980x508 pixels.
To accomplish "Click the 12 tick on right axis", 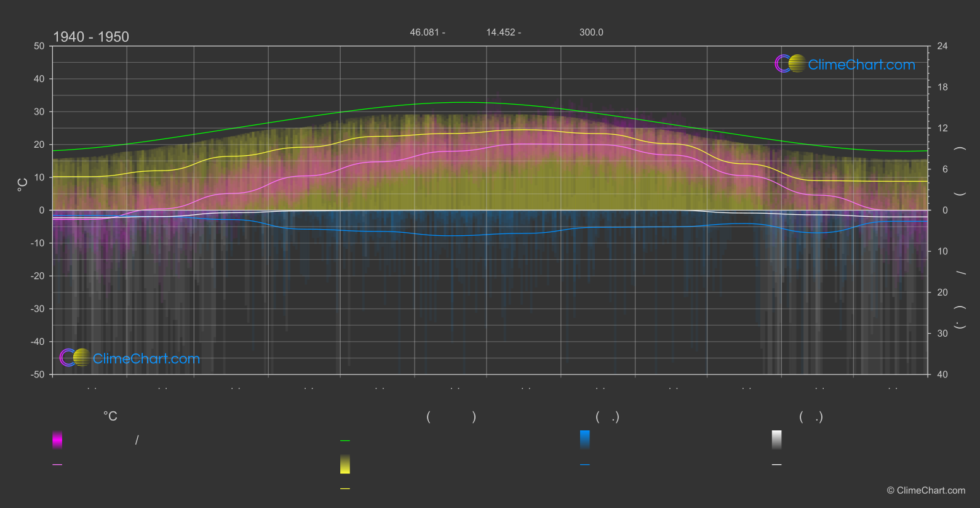I will coord(942,128).
